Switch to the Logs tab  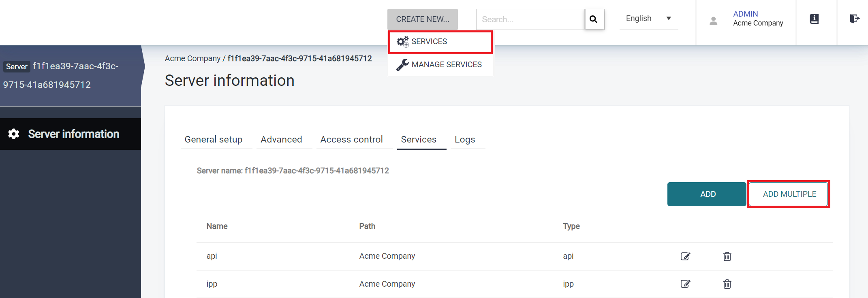[465, 140]
